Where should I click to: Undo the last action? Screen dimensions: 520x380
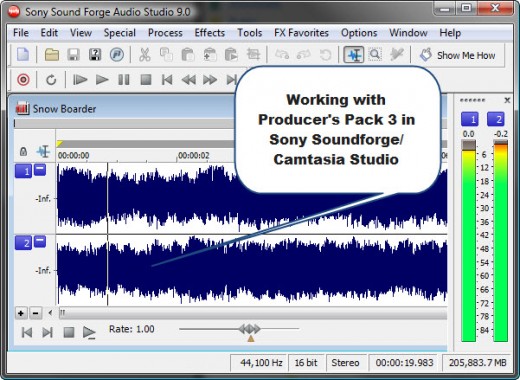[x=282, y=54]
